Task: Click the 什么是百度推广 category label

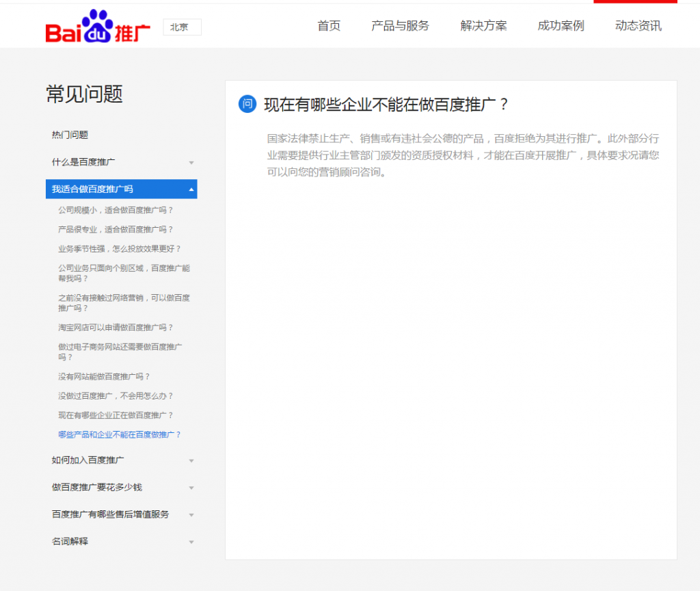Action: pos(83,162)
